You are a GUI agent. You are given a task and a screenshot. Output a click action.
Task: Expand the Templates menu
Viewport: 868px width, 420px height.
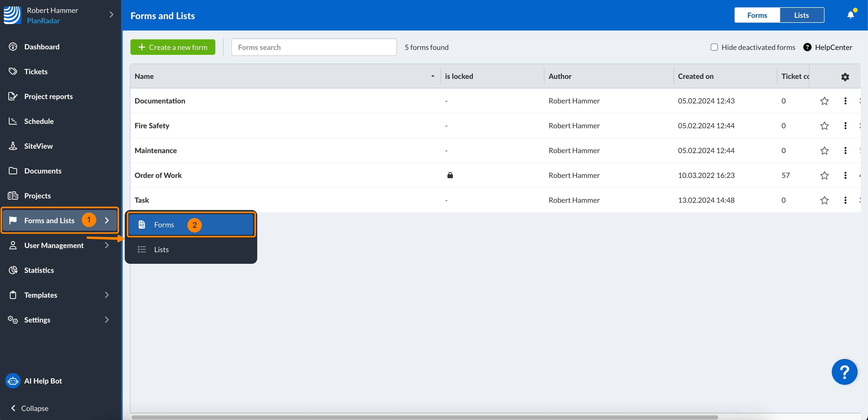(40, 295)
